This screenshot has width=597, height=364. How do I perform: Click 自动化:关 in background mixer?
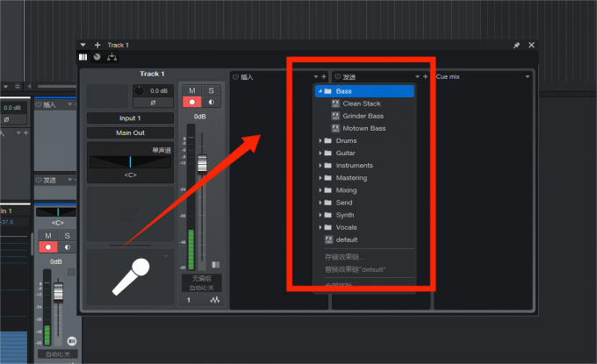click(58, 354)
